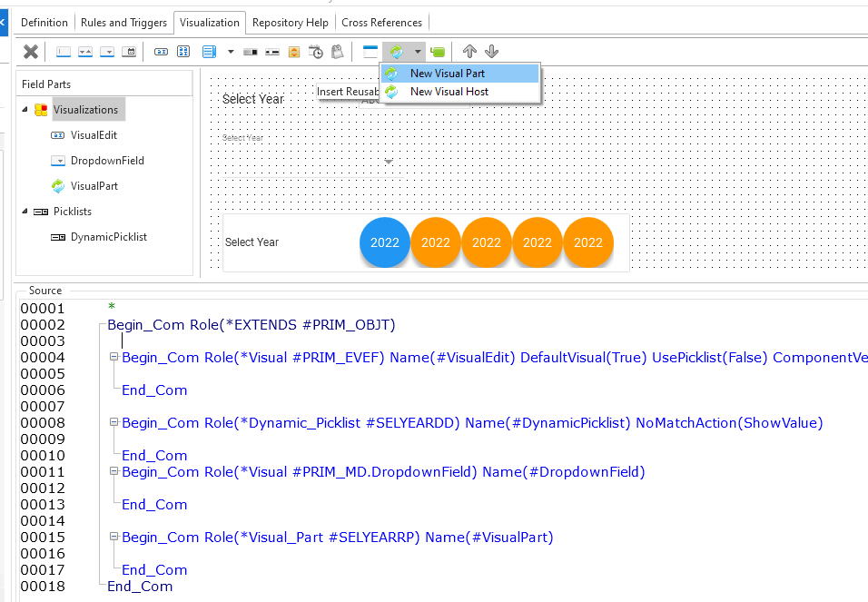Click the Field Parts panel header
Screen dimensions: 868x602
point(104,84)
